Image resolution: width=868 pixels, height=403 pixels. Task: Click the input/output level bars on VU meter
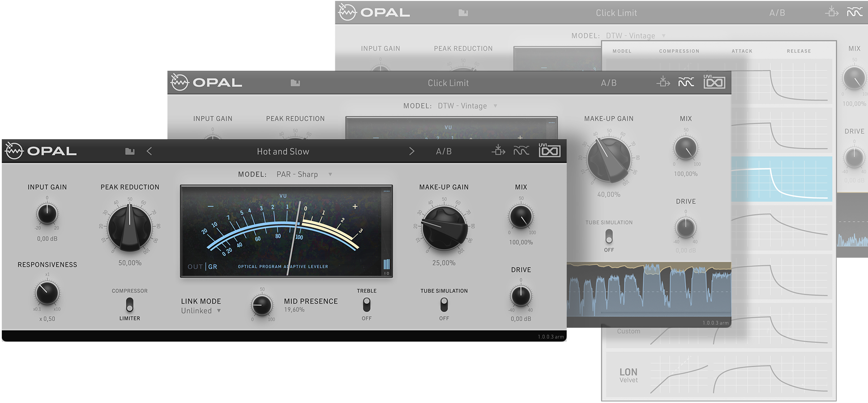[387, 266]
